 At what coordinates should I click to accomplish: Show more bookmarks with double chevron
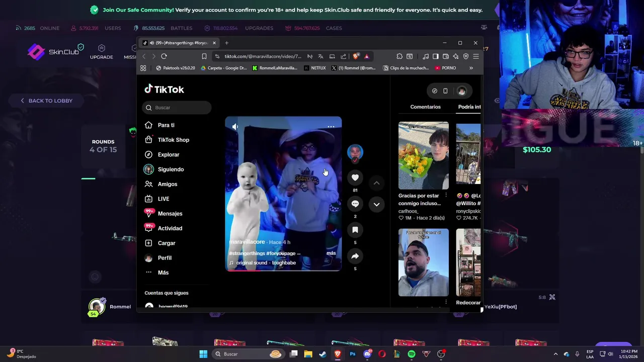click(x=471, y=68)
